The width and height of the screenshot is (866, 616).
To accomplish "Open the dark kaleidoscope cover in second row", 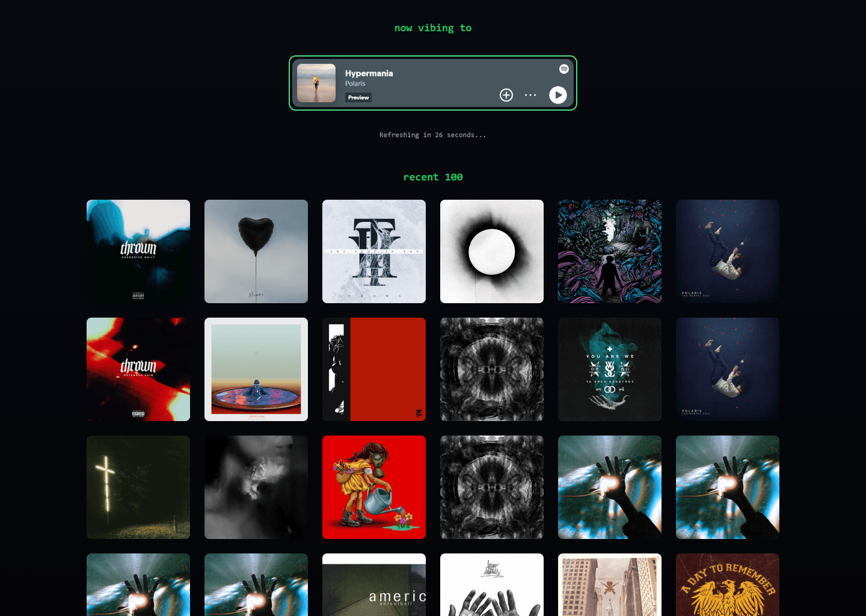I will (492, 369).
